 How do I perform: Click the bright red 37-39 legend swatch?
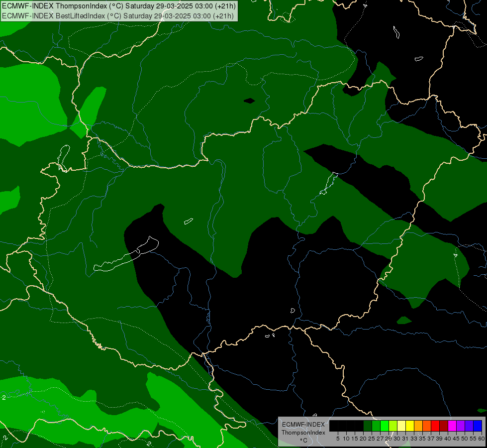click(x=435, y=426)
